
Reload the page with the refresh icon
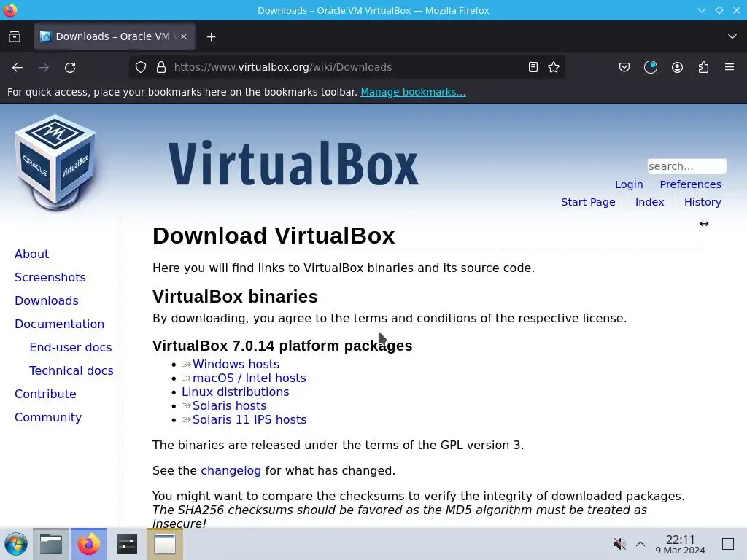click(x=70, y=68)
